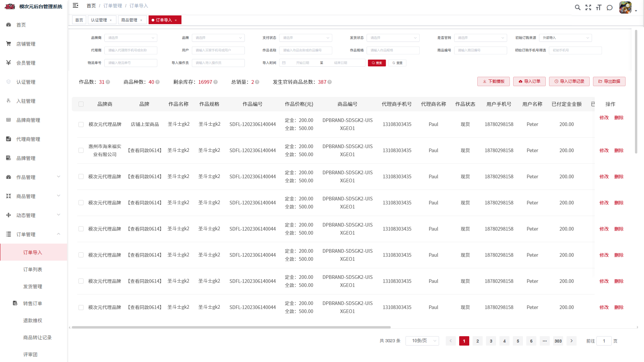The width and height of the screenshot is (644, 362).
Task: Open the 10条/页 page size dropdown
Action: click(422, 341)
